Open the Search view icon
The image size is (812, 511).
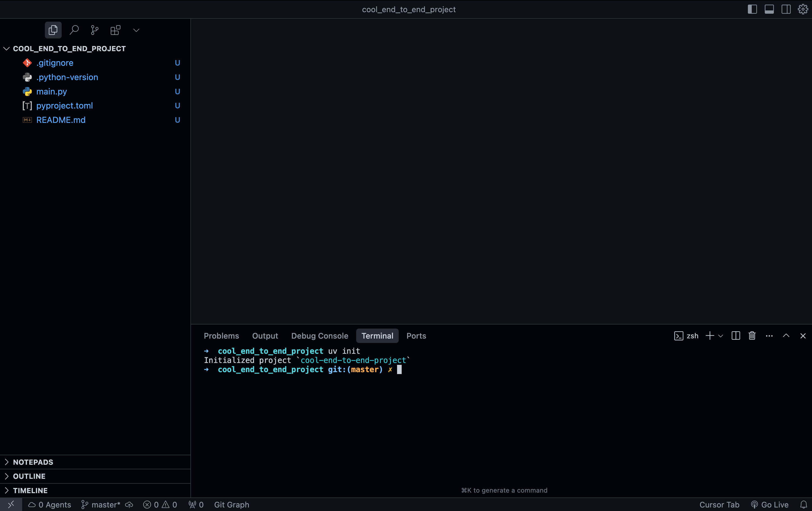coord(74,30)
